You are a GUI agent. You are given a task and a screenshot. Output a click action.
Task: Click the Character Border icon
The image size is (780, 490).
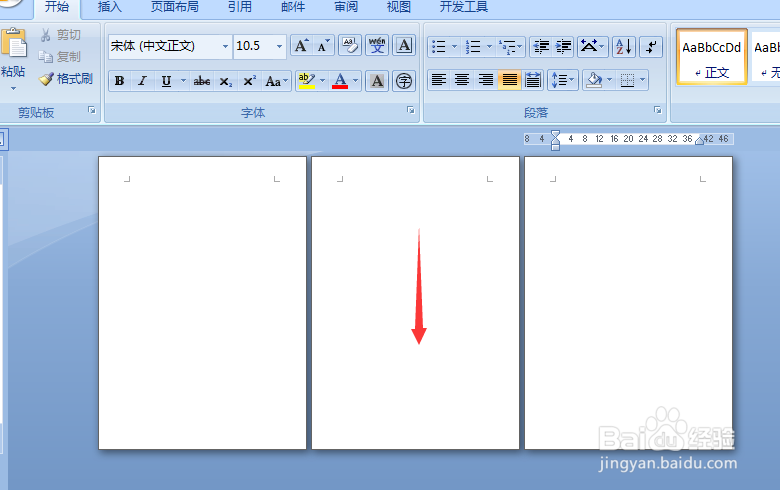click(404, 46)
